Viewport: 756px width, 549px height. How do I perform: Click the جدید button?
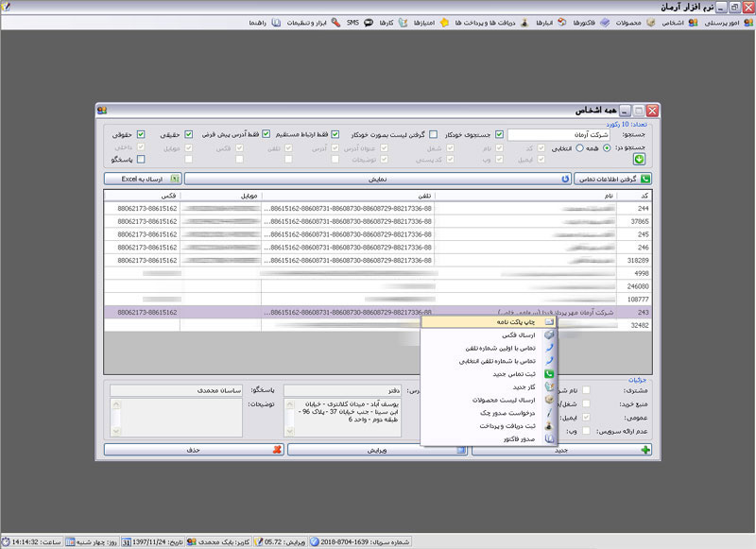561,450
